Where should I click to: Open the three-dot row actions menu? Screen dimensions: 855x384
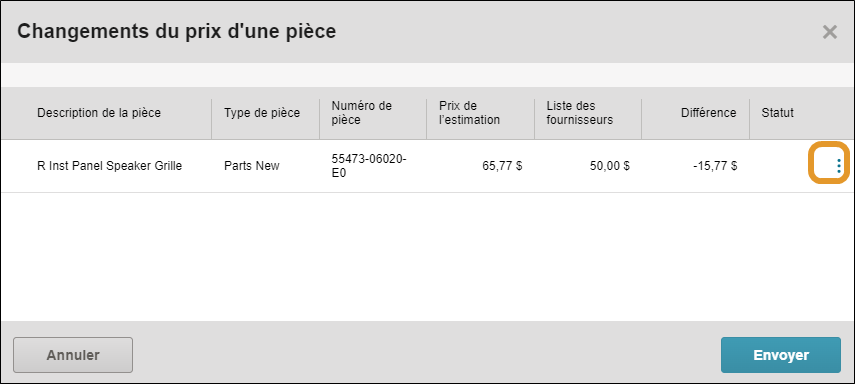coord(839,166)
